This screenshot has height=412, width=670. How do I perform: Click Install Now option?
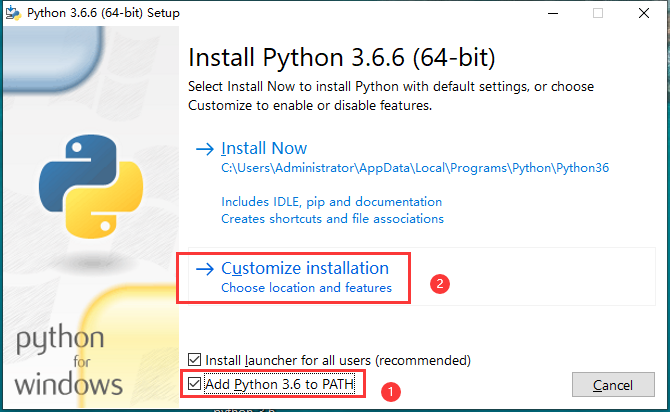pyautogui.click(x=264, y=149)
